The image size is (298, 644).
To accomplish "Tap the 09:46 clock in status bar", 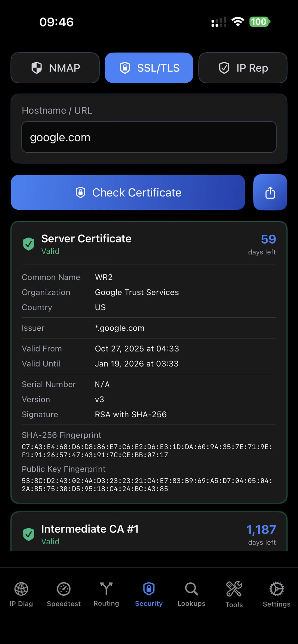I will [x=57, y=22].
